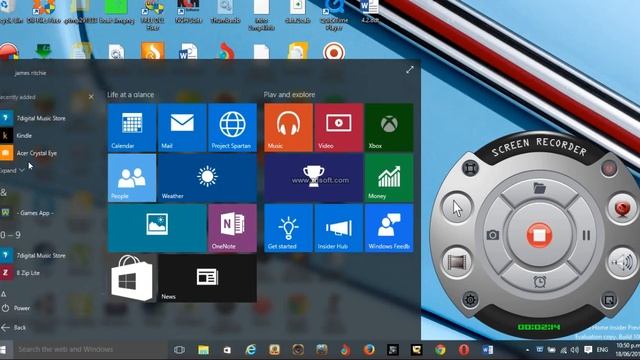Open the Xbox tile
Viewport: 640px width, 360px height.
[x=389, y=127]
